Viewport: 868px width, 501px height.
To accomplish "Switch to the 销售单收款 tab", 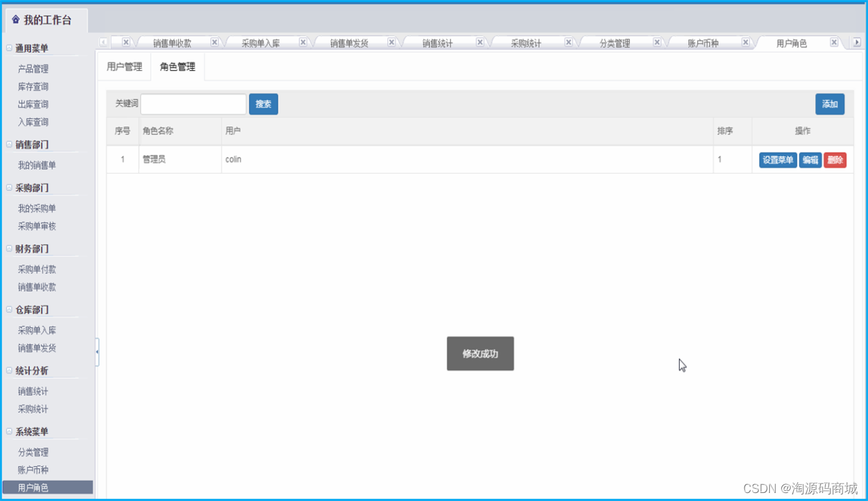I will click(172, 43).
